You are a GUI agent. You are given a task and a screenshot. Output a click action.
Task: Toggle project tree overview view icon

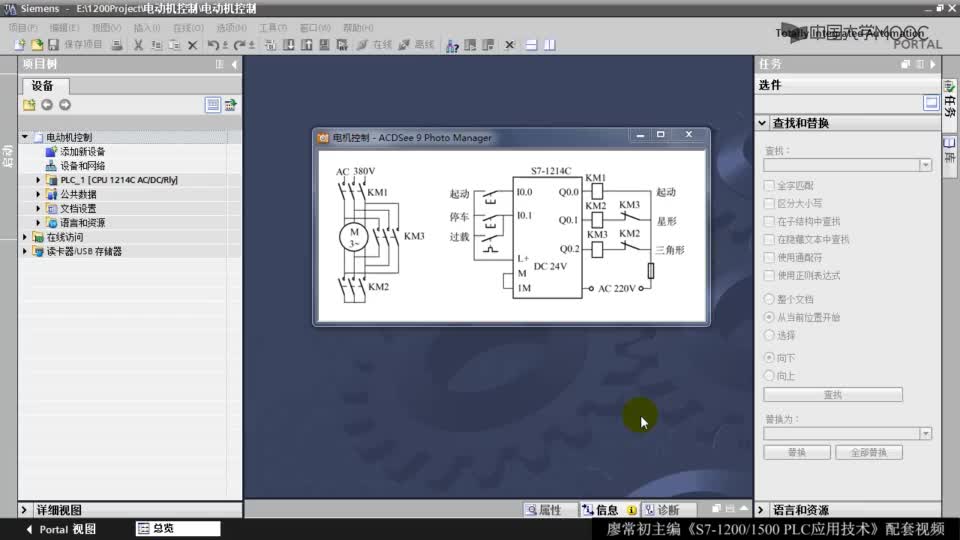[212, 105]
